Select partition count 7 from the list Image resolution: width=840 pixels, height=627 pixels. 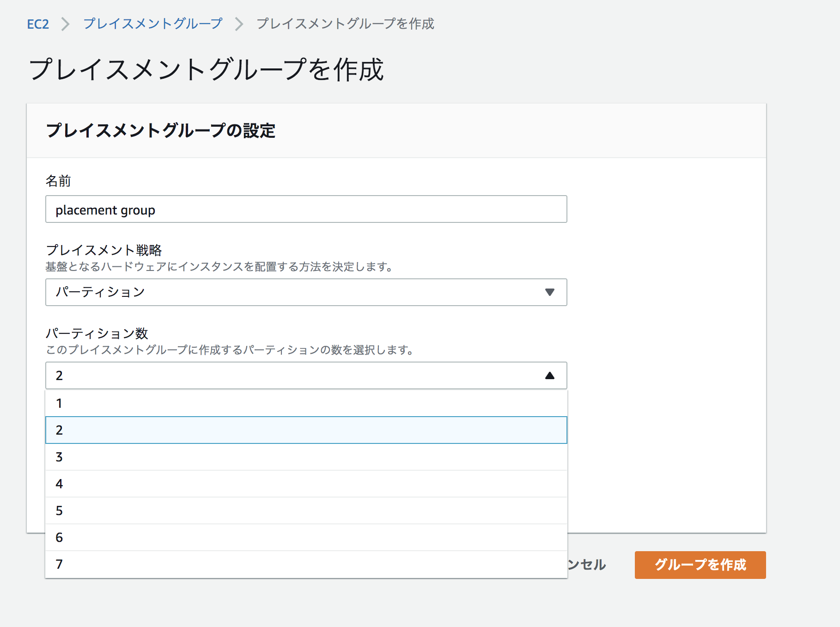click(x=305, y=564)
